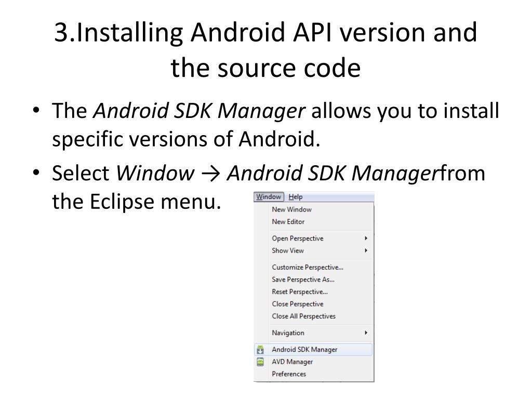Viewport: 532px width, 399px height.
Task: Expand the Open Perspective submenu arrow
Action: pos(366,238)
